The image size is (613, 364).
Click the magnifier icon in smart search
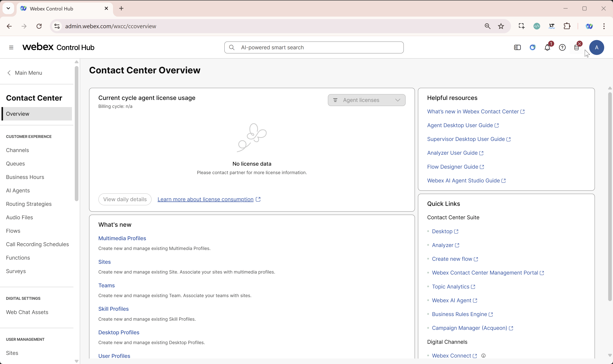231,47
